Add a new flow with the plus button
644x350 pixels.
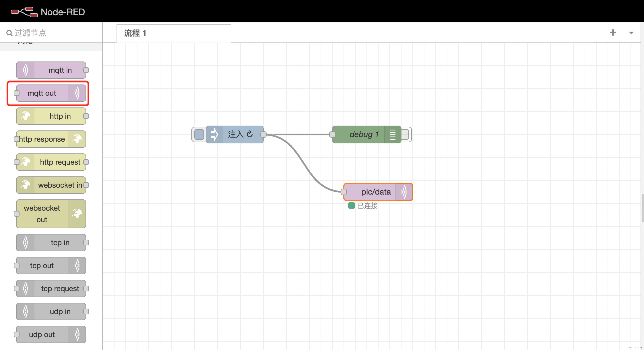613,33
